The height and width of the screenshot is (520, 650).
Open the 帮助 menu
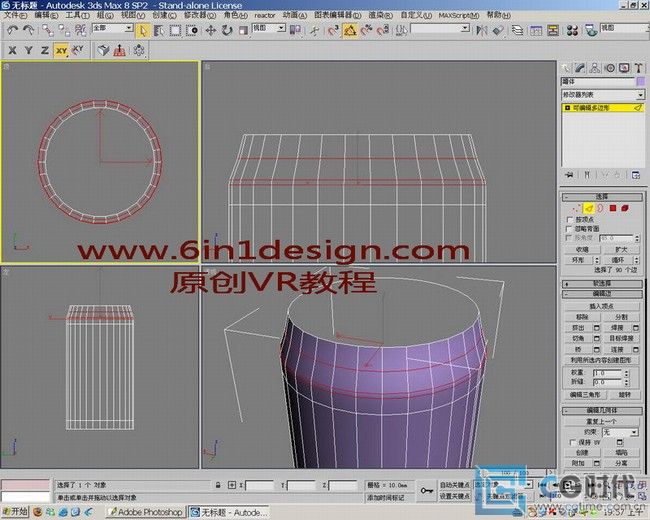coord(498,15)
